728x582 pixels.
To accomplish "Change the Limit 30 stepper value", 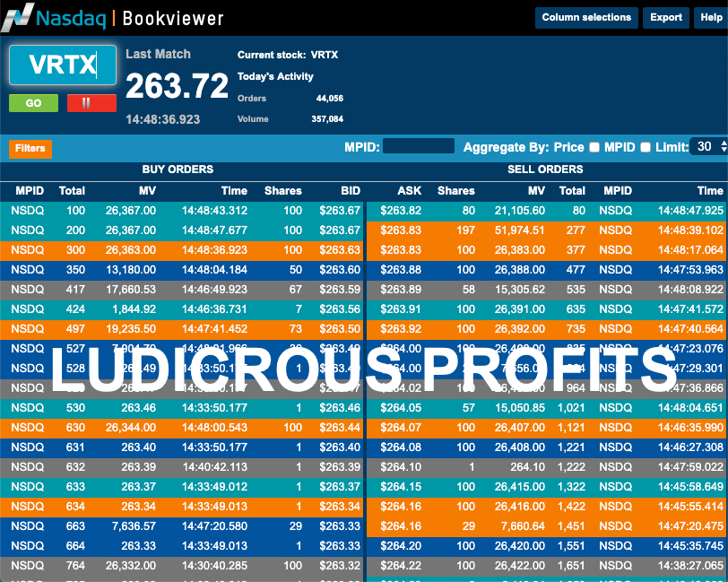I will pyautogui.click(x=709, y=147).
